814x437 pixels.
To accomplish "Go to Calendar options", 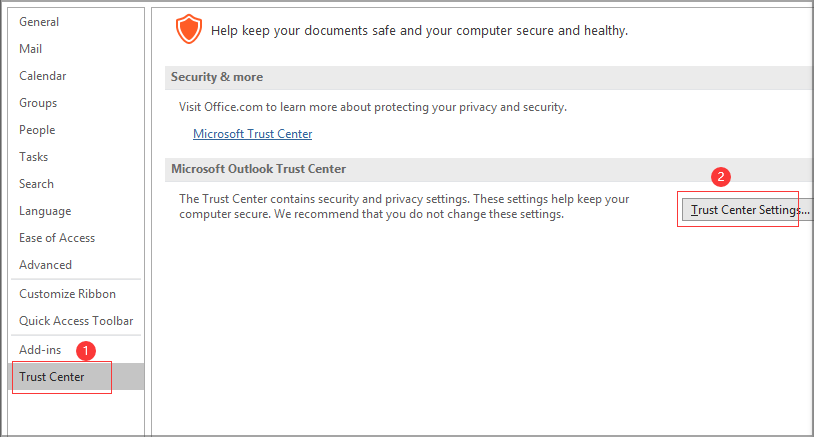I will pyautogui.click(x=43, y=76).
